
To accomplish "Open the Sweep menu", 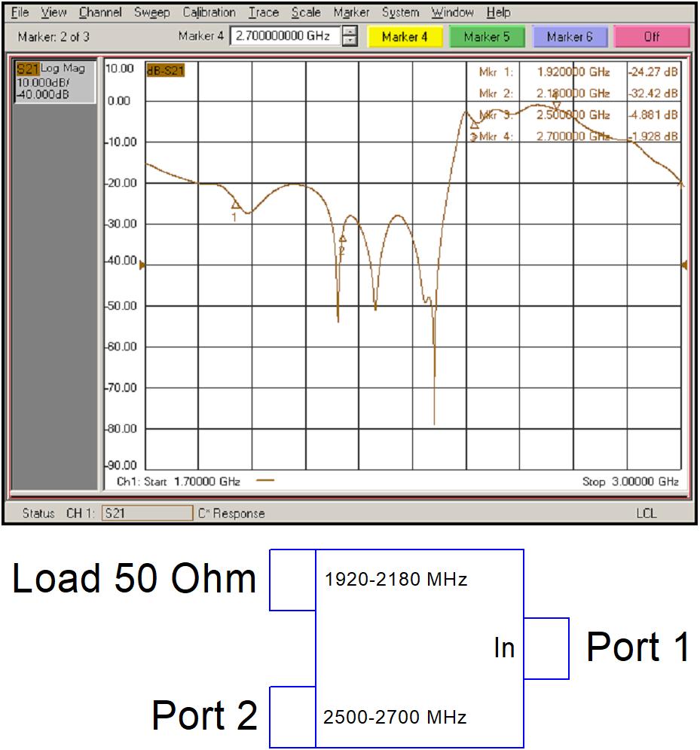I will click(152, 12).
